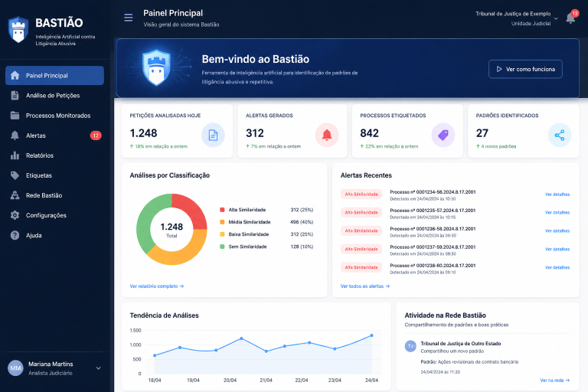
Task: Click the Ajuda question mark icon
Action: point(15,235)
